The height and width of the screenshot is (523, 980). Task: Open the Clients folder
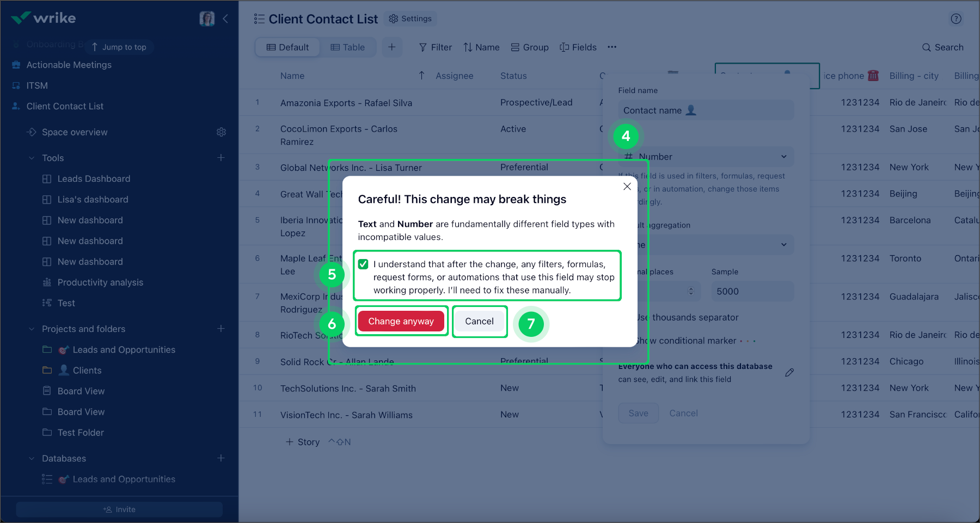pos(87,371)
